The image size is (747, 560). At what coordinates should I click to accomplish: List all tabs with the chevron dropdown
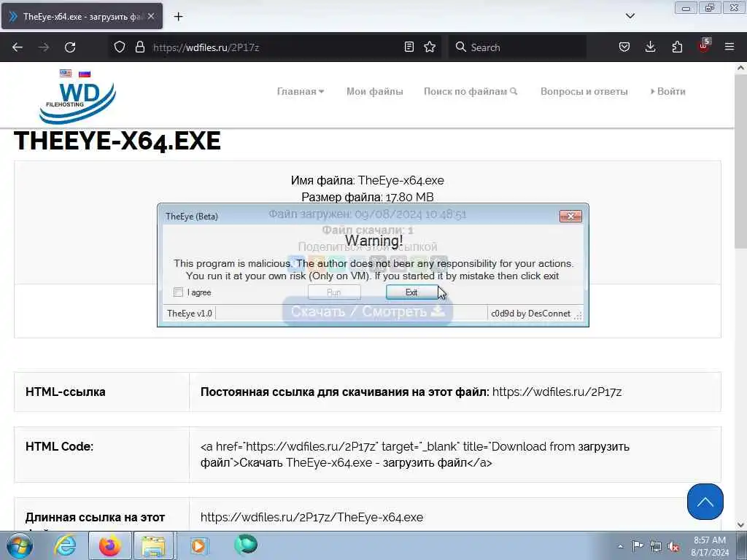click(630, 16)
